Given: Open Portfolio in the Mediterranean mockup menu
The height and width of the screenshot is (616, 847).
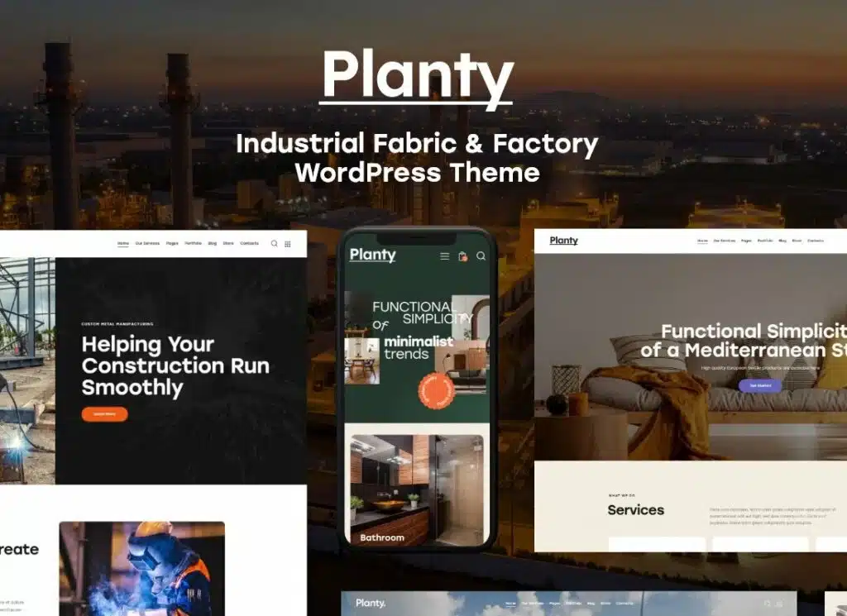Looking at the screenshot, I should [765, 241].
